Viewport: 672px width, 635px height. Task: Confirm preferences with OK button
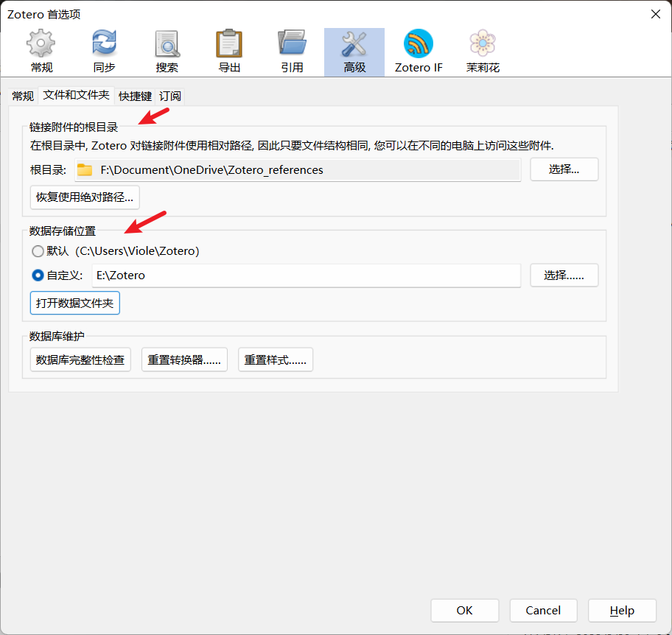(464, 610)
